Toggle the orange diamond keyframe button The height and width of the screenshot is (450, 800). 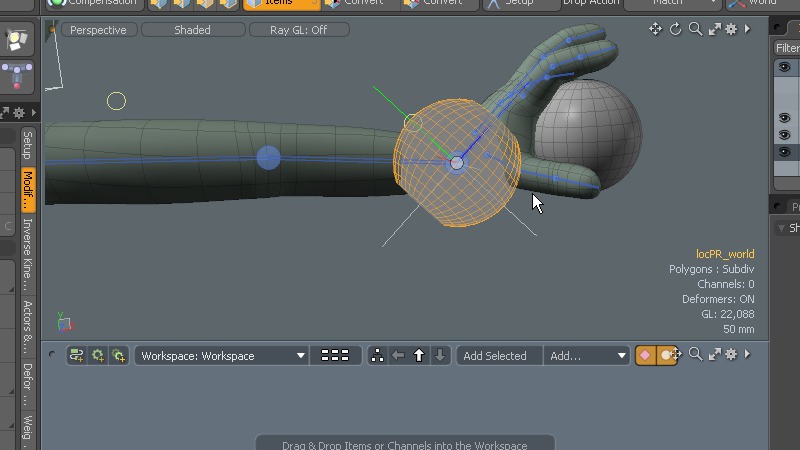[645, 355]
